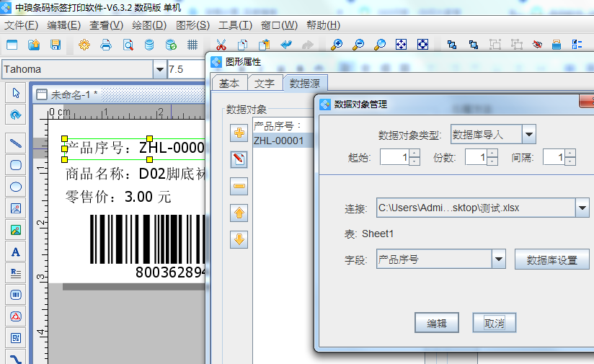Click the scissors cut icon in toolbar
594x364 pixels.
[x=221, y=45]
